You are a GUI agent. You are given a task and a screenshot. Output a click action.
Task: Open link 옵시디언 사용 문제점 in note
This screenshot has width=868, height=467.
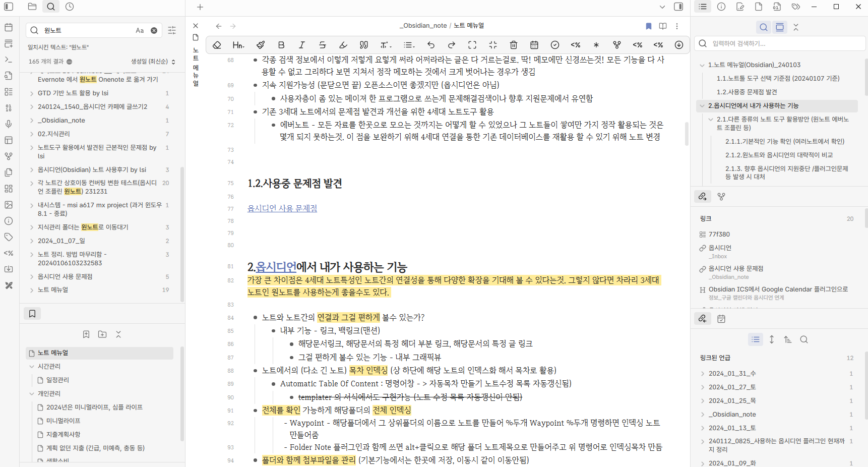282,208
